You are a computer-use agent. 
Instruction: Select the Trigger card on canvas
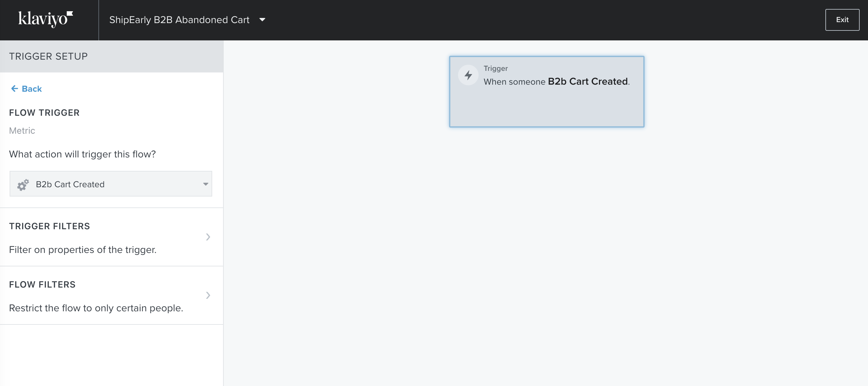click(x=546, y=105)
